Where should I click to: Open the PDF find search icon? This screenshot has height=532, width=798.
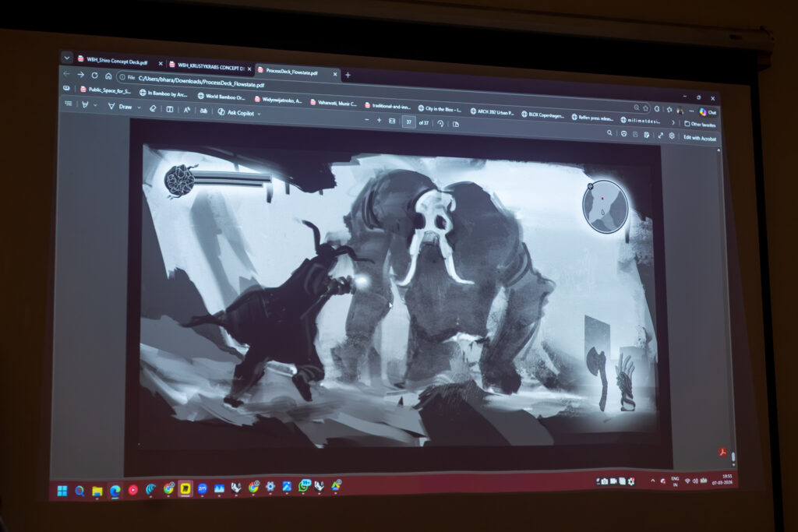click(x=609, y=134)
